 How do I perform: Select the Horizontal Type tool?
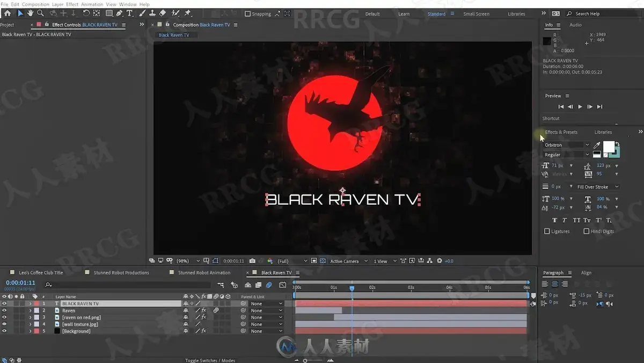pos(129,13)
